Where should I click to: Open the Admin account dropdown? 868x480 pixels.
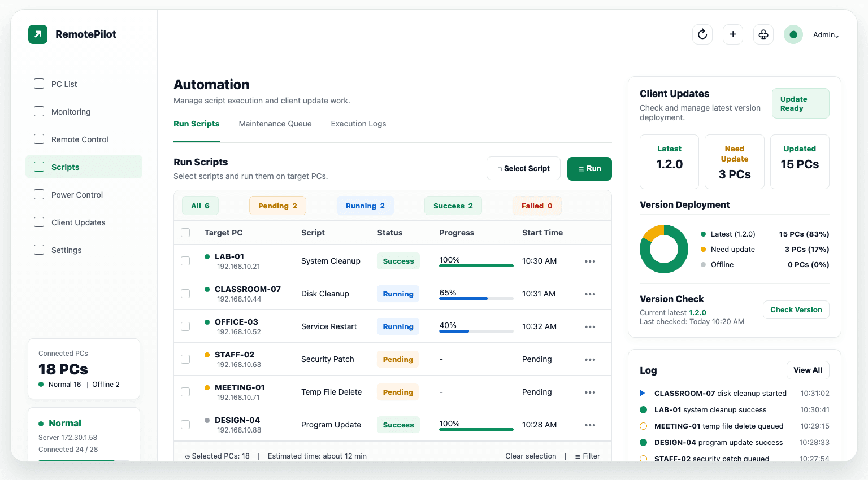pos(826,35)
